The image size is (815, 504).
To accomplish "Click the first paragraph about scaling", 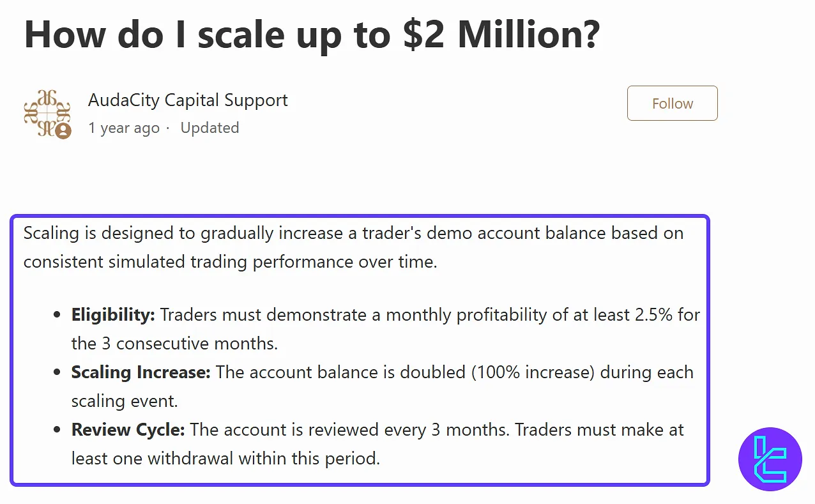I will 353,247.
